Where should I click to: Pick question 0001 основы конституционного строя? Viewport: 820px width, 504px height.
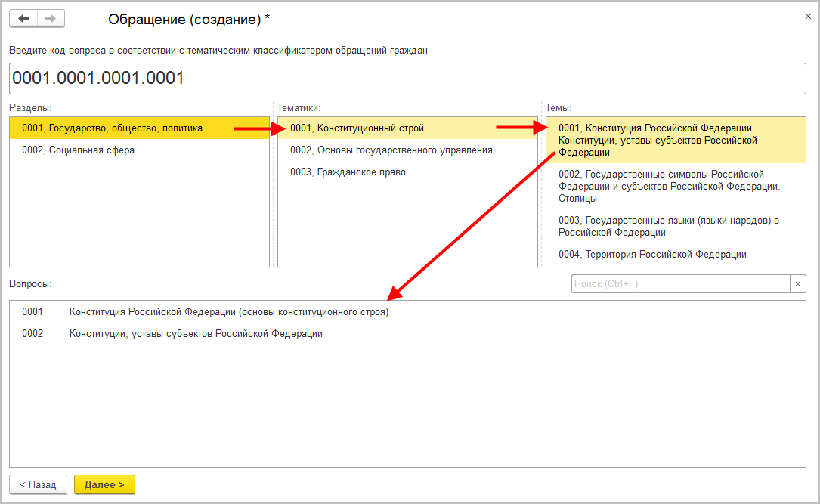228,311
